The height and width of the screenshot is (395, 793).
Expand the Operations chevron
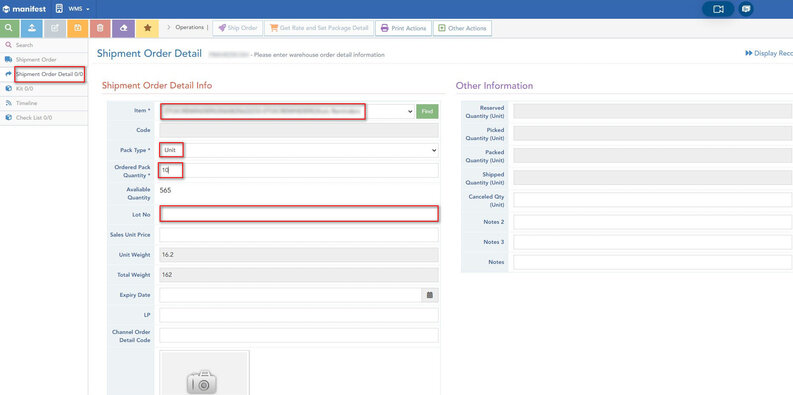click(x=168, y=28)
